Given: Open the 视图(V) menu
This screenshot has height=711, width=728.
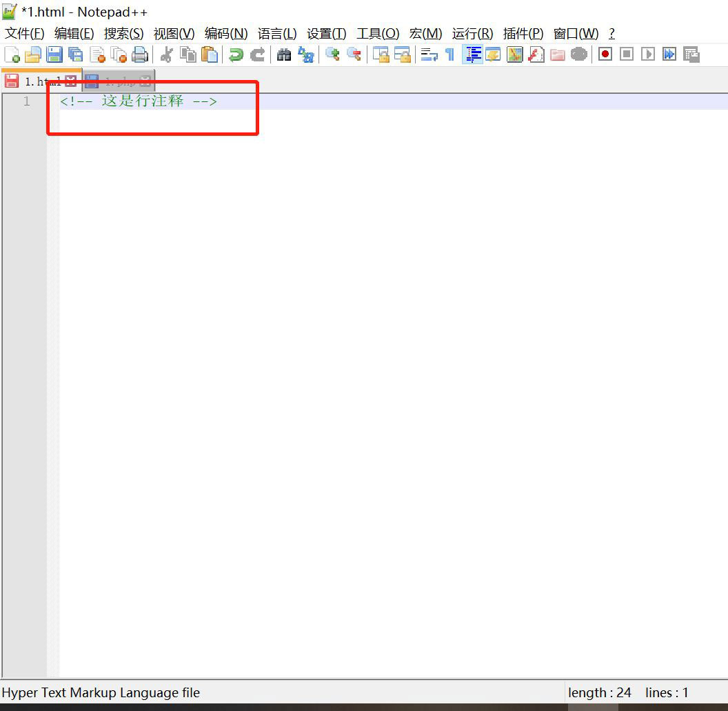Looking at the screenshot, I should coord(174,33).
